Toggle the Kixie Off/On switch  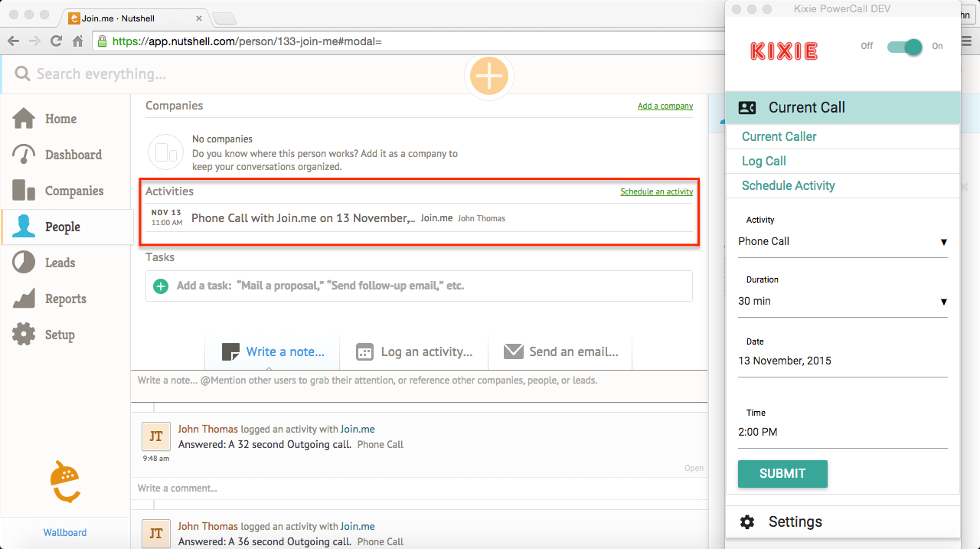coord(904,47)
